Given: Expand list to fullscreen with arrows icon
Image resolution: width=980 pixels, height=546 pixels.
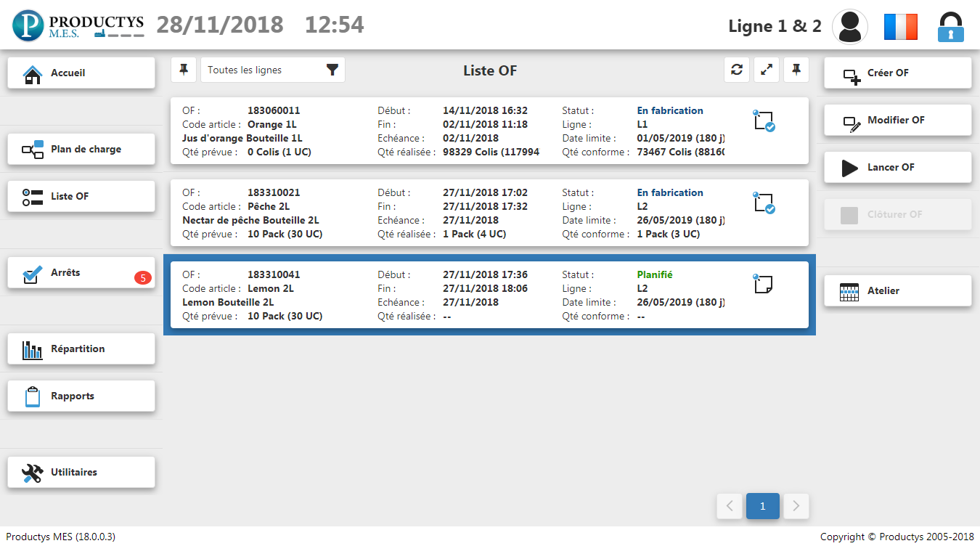Looking at the screenshot, I should point(767,70).
